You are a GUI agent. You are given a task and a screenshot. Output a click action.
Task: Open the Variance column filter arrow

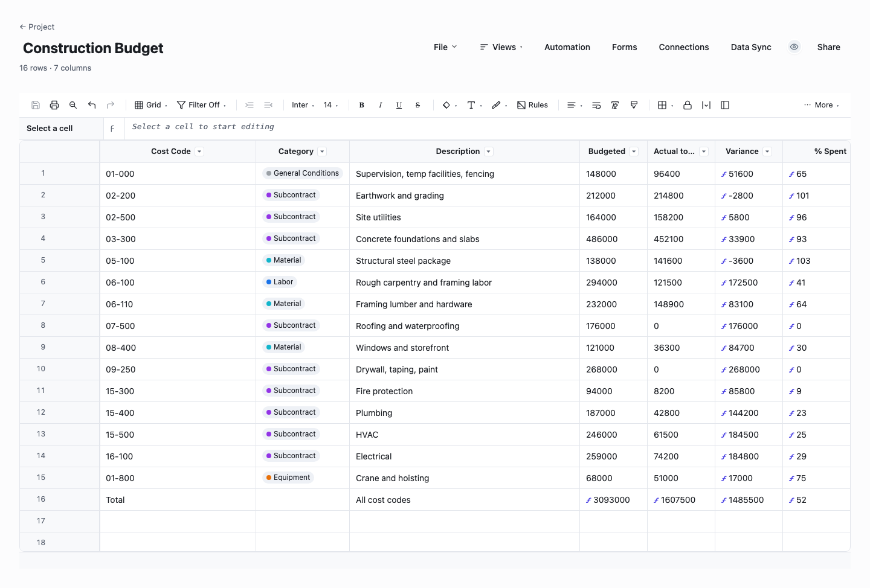coord(767,152)
